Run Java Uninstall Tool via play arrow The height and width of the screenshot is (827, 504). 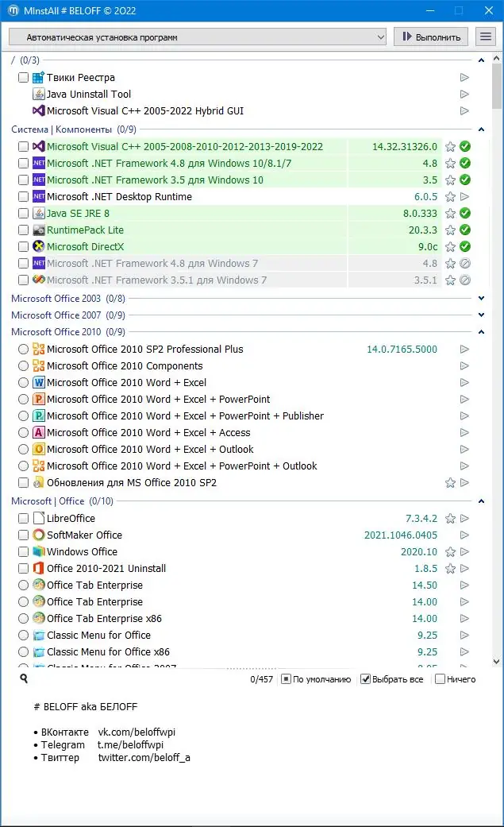click(x=464, y=95)
